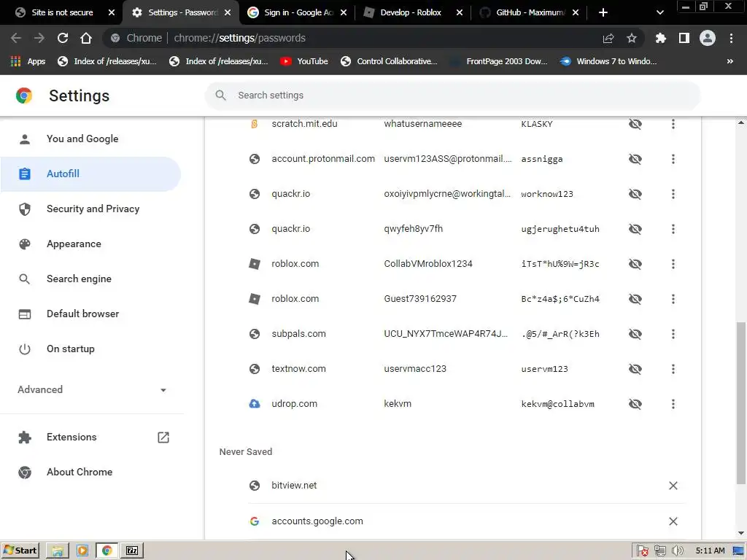Viewport: 747px width, 560px height.
Task: Hide password for scratch.mit.edu entry
Action: (635, 124)
